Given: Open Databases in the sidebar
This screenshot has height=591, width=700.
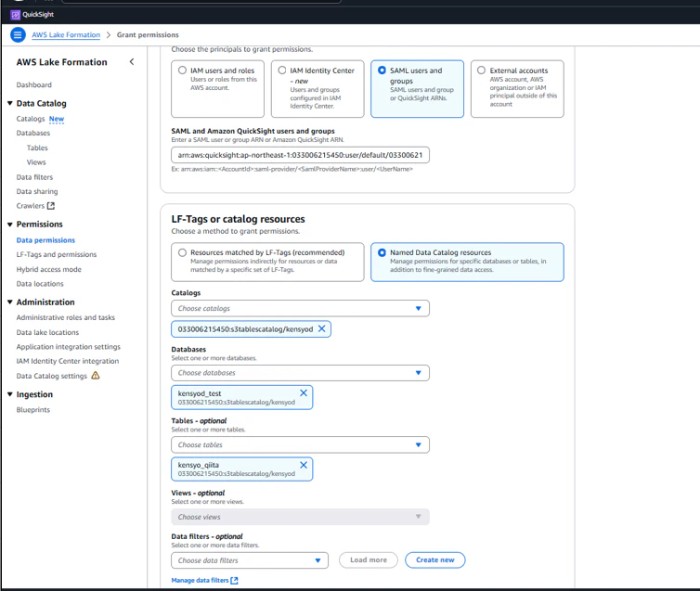Looking at the screenshot, I should [33, 133].
